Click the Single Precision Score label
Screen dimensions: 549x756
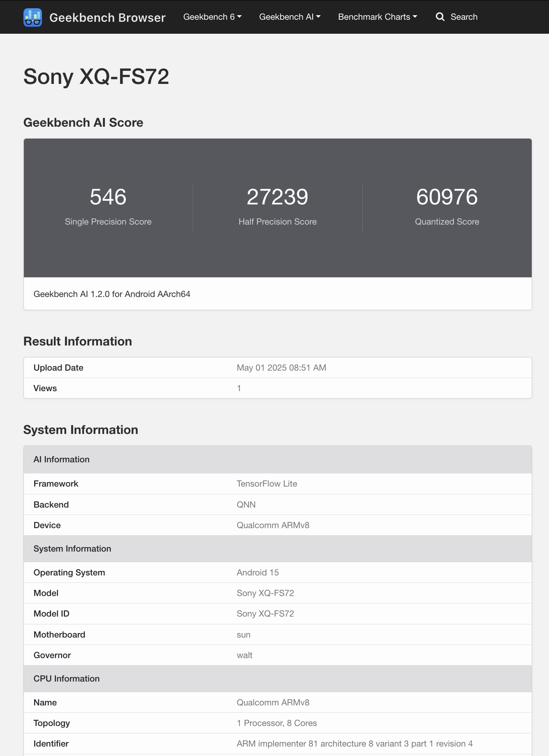coord(108,222)
